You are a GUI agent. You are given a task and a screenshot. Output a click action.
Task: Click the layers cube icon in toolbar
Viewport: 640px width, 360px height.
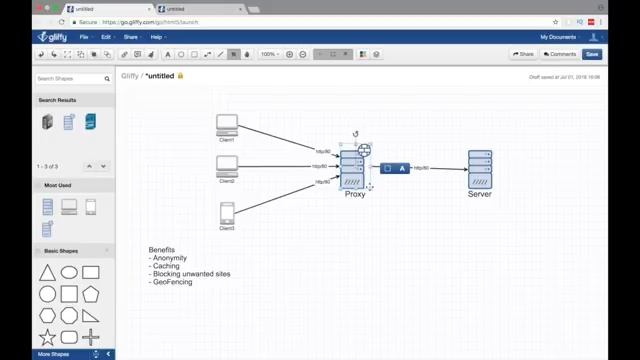click(x=376, y=54)
